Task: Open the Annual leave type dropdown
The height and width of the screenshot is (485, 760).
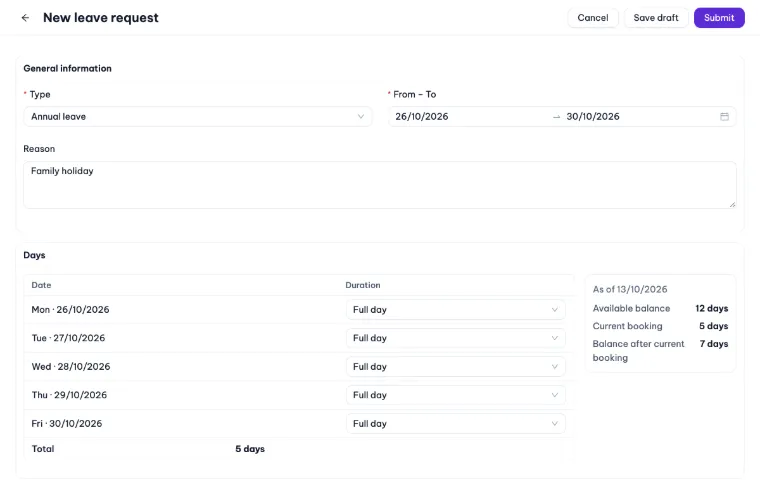Action: [198, 116]
